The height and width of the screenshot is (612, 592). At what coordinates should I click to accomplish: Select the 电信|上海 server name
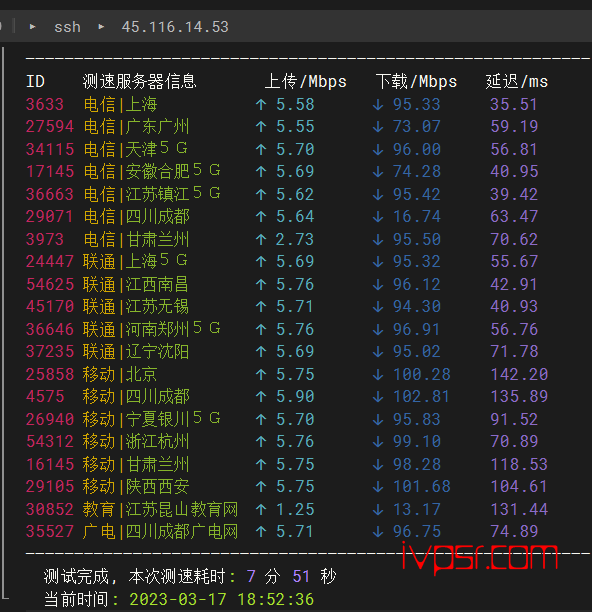tap(120, 104)
